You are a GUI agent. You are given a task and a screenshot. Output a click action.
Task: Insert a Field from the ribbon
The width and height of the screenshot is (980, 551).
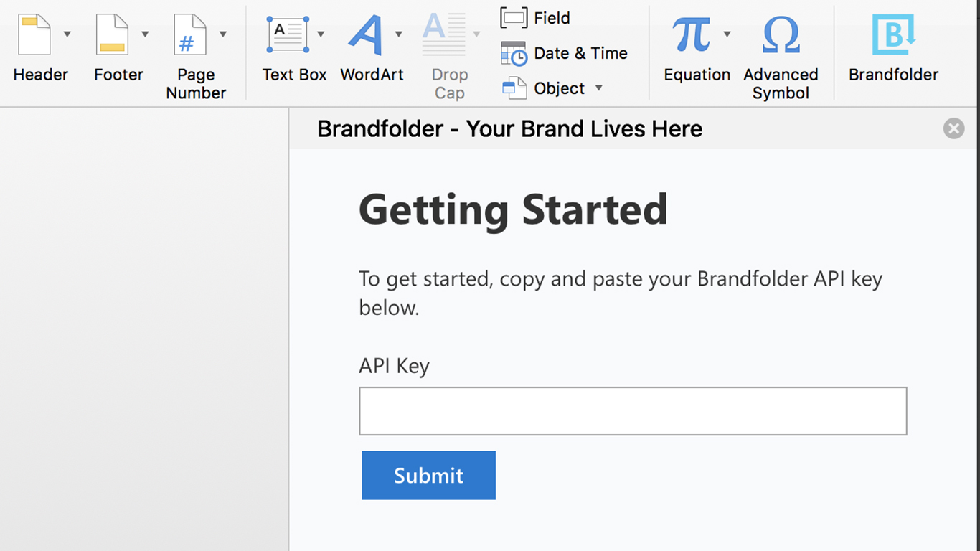(535, 18)
